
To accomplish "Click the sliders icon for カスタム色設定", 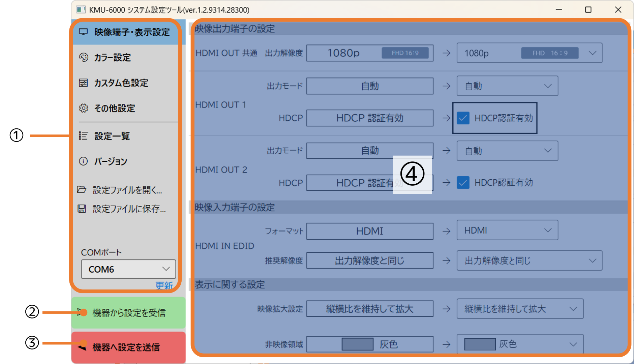I will coord(83,83).
